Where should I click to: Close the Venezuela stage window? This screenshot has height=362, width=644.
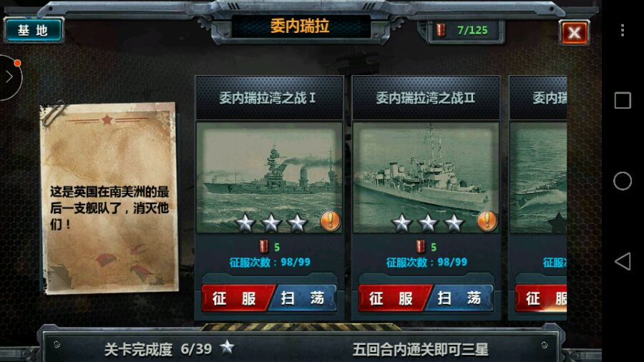point(574,32)
